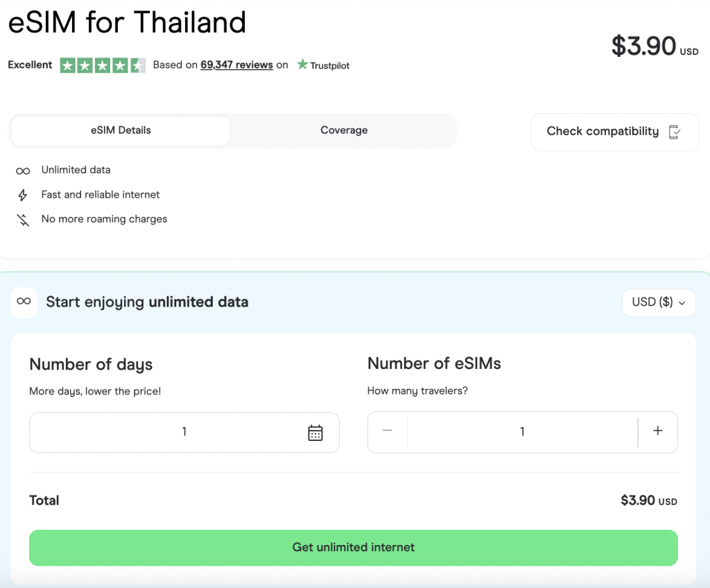Click the Check compatibility button
The width and height of the screenshot is (710, 588).
(x=603, y=132)
